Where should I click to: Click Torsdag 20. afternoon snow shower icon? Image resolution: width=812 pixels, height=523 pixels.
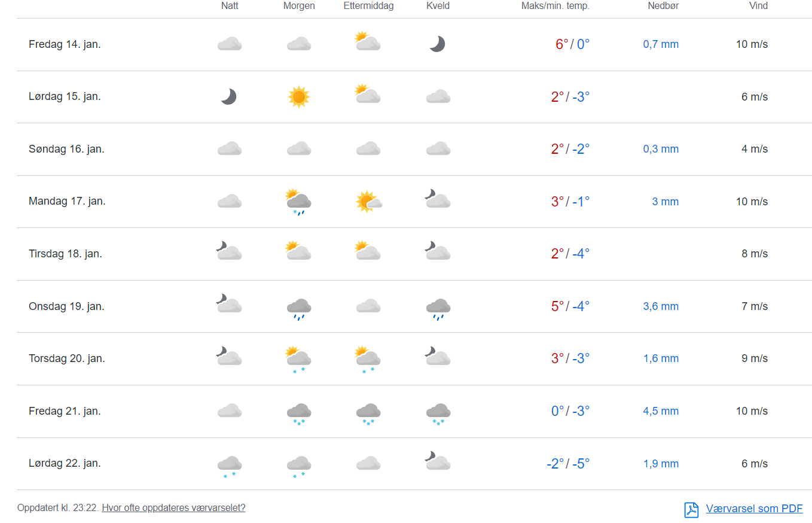click(x=368, y=360)
